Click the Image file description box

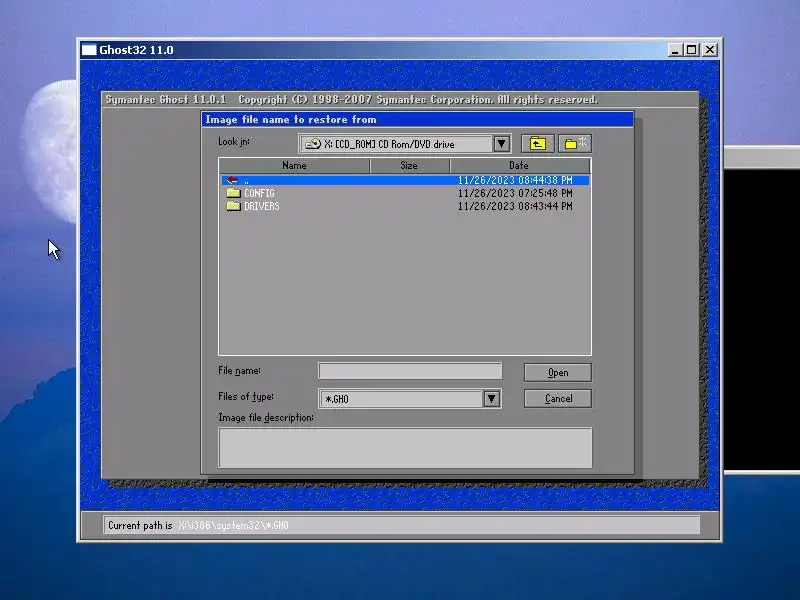coord(405,447)
